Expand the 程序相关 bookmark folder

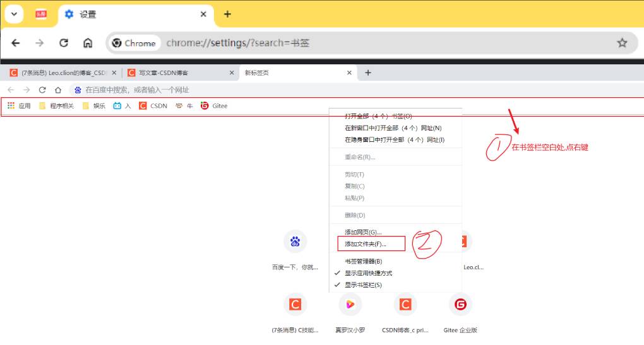click(x=56, y=106)
